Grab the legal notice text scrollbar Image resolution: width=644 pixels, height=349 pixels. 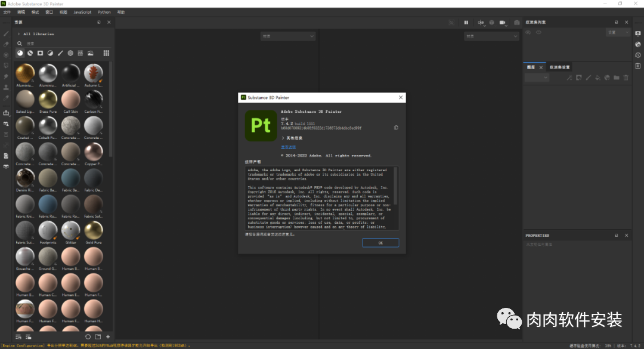click(x=395, y=186)
